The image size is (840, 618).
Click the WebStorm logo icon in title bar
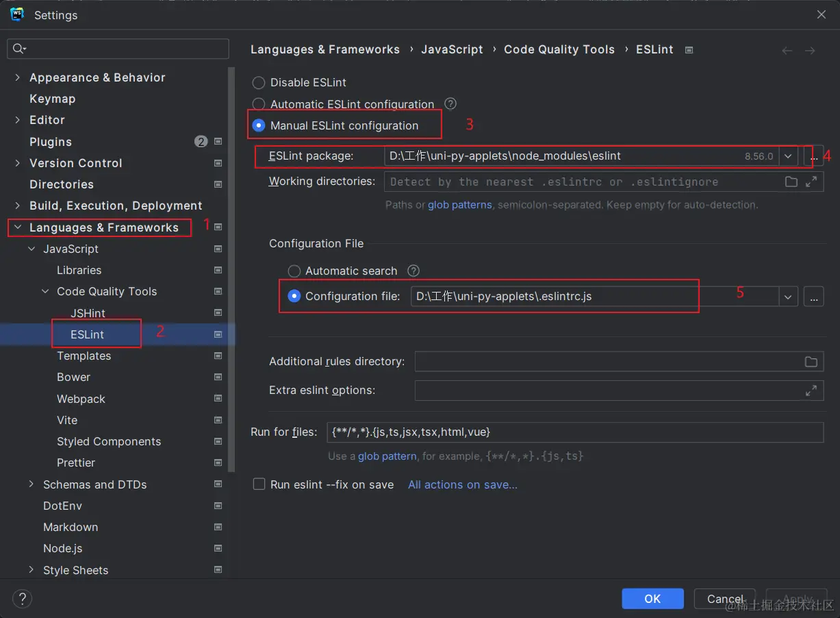(x=17, y=14)
